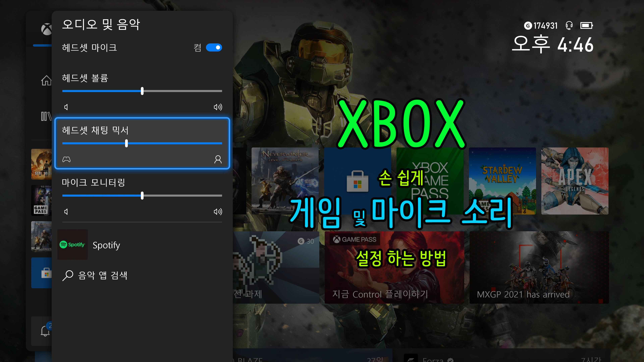Click the battery status icon

pos(586,25)
